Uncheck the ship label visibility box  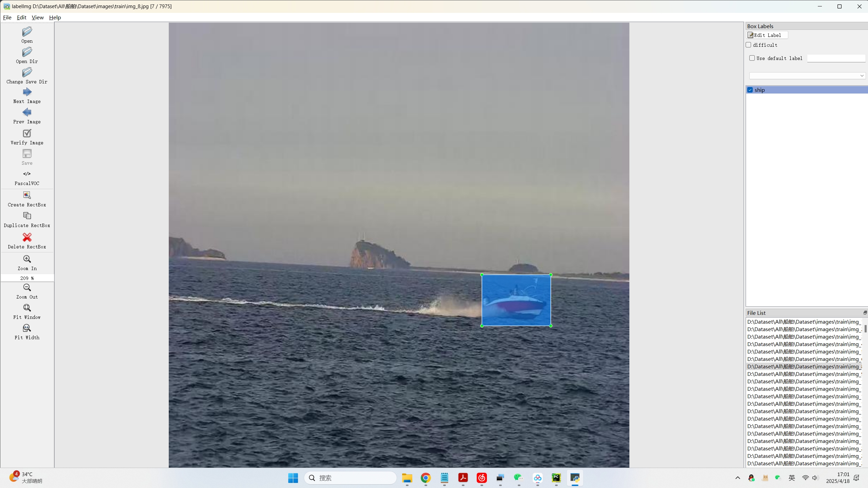(750, 90)
